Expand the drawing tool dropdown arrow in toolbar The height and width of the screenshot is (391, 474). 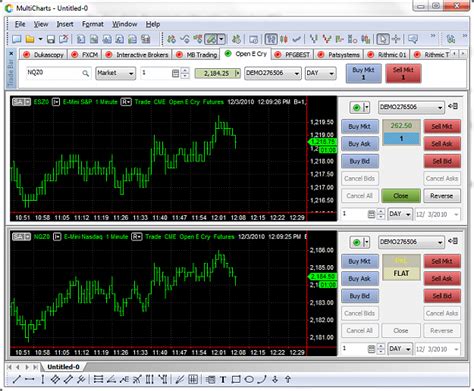(222, 39)
